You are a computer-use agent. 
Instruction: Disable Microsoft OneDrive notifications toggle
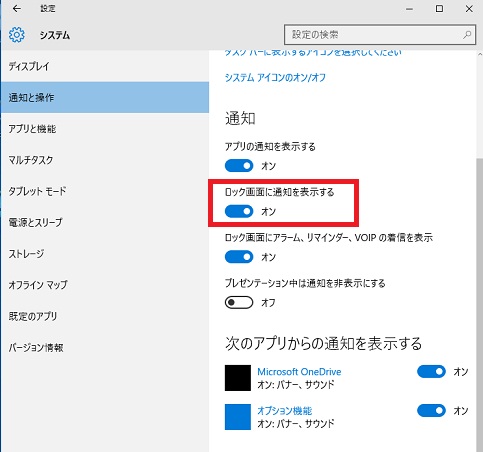[x=431, y=371]
